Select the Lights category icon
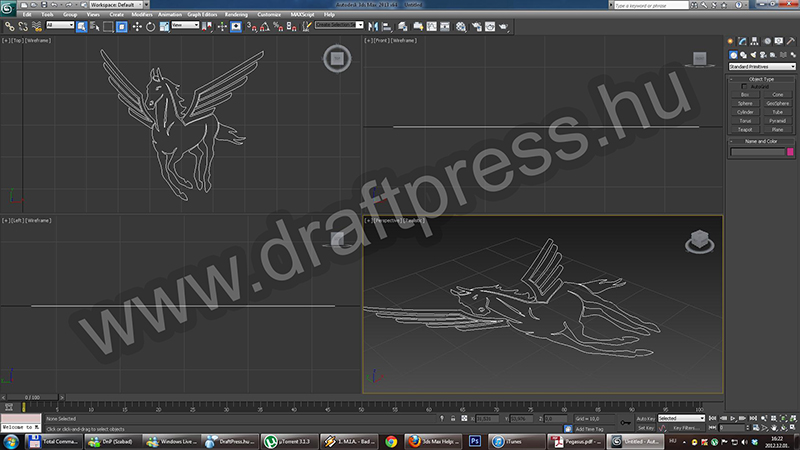This screenshot has height=450, width=800. 753,55
